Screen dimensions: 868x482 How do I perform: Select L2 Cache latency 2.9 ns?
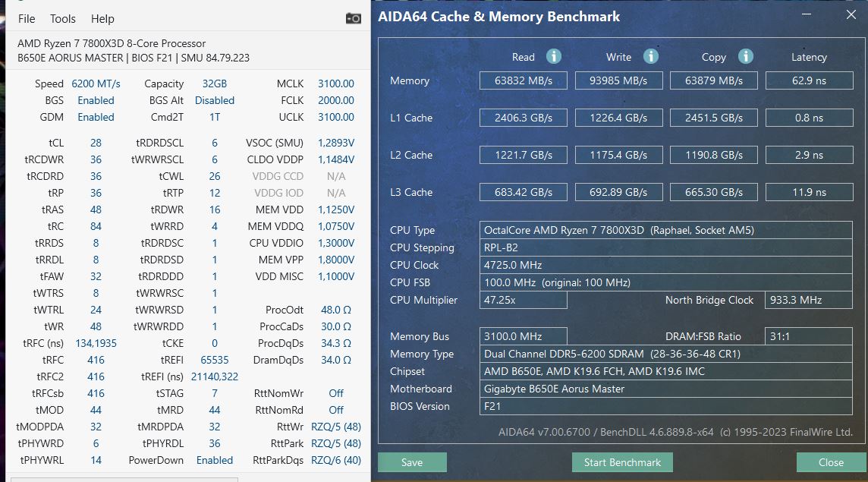click(809, 155)
